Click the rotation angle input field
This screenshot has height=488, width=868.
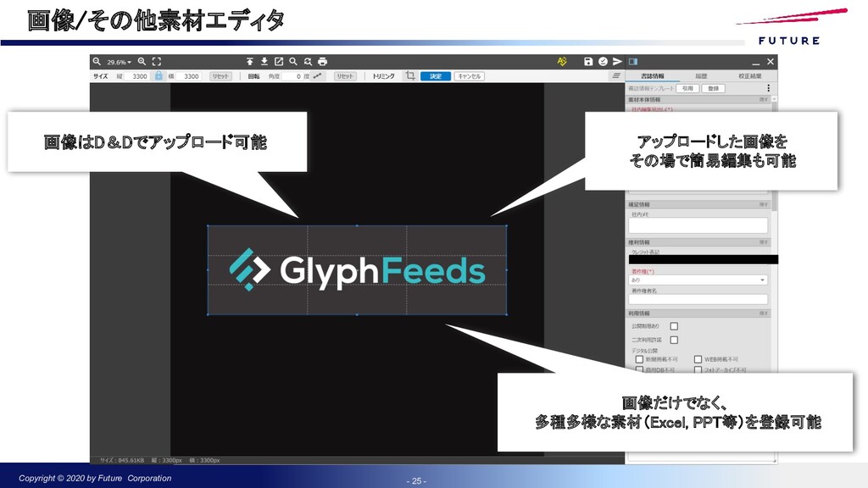pyautogui.click(x=292, y=76)
